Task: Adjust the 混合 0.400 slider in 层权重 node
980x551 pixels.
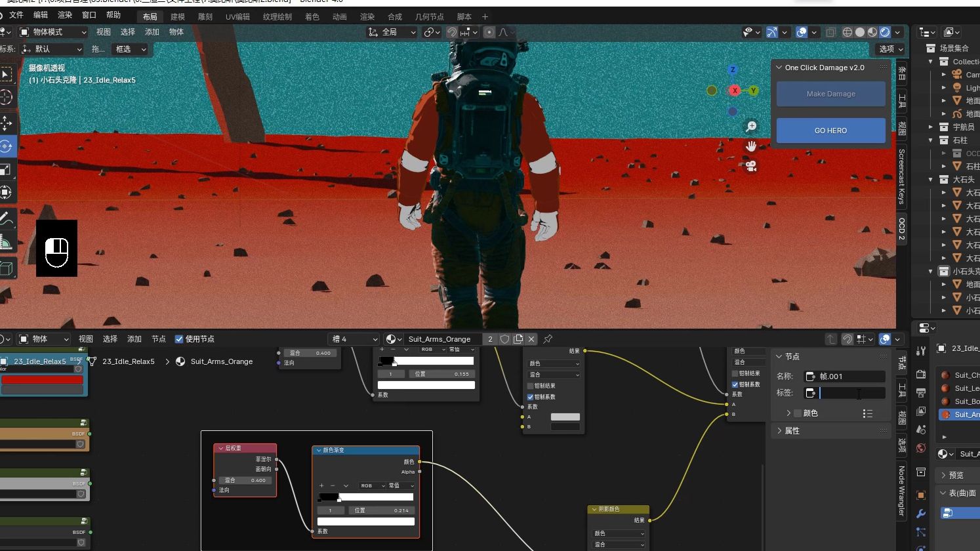Action: [246, 480]
